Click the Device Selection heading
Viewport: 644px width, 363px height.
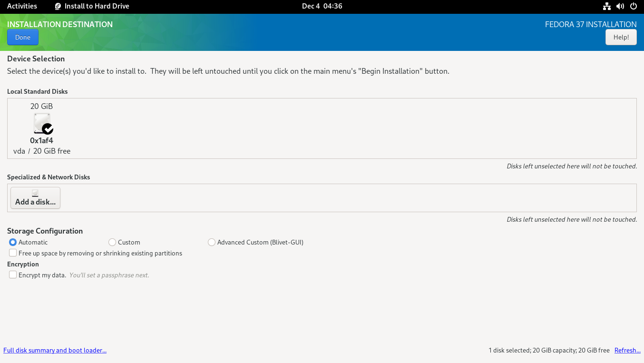(x=36, y=59)
